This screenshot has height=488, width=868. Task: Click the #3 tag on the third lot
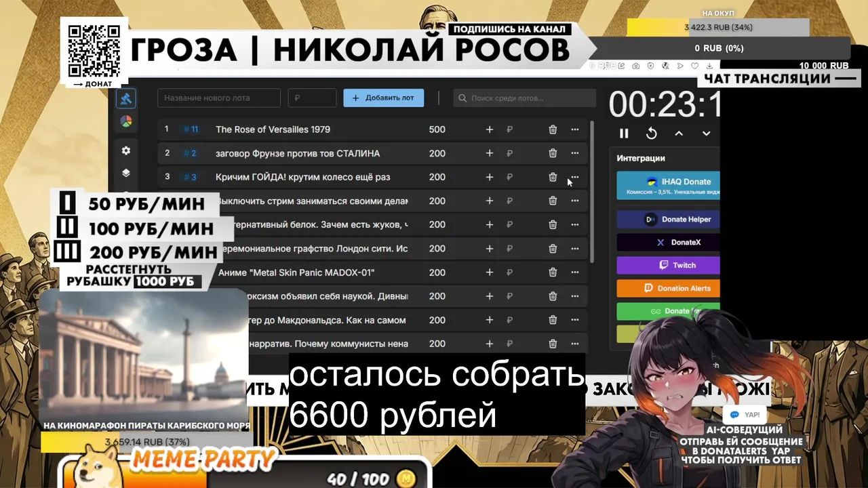[190, 177]
